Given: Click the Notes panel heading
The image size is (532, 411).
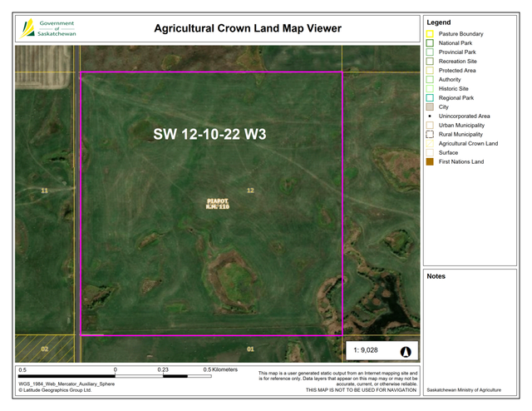Looking at the screenshot, I should [436, 276].
